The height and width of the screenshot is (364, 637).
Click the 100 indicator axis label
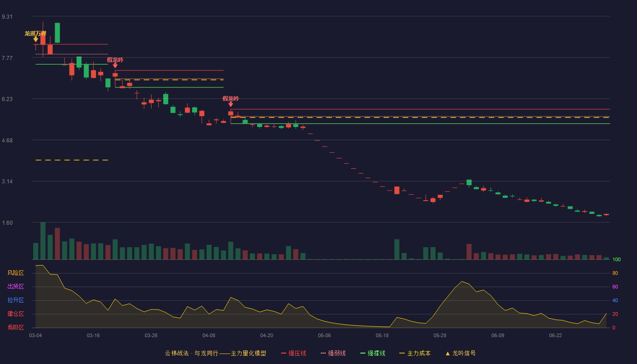[617, 260]
